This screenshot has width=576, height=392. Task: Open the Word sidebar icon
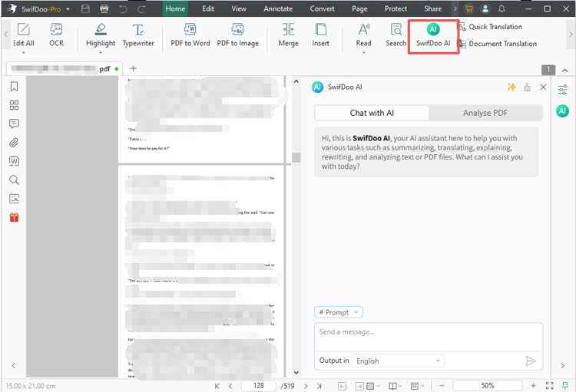14,161
